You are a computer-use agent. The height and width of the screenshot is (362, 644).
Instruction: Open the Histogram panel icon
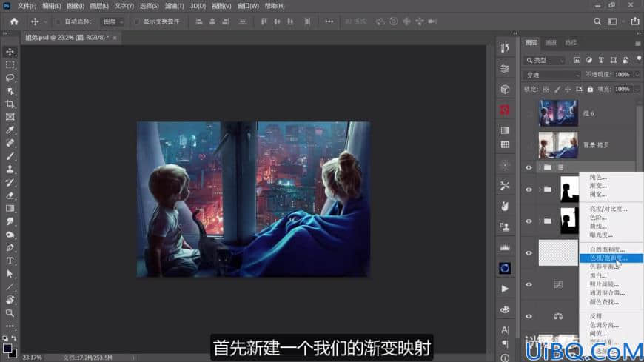505,247
